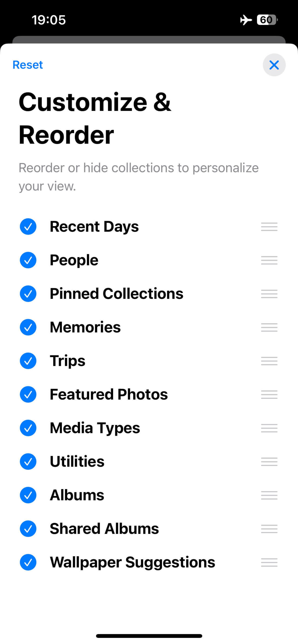Disable the Trips collection checkmark
The height and width of the screenshot is (644, 298).
click(28, 361)
